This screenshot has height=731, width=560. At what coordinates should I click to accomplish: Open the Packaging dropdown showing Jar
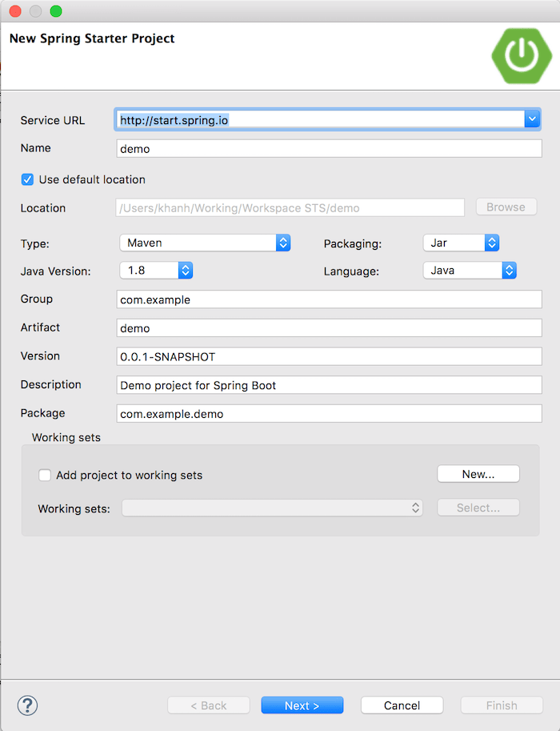coord(492,241)
